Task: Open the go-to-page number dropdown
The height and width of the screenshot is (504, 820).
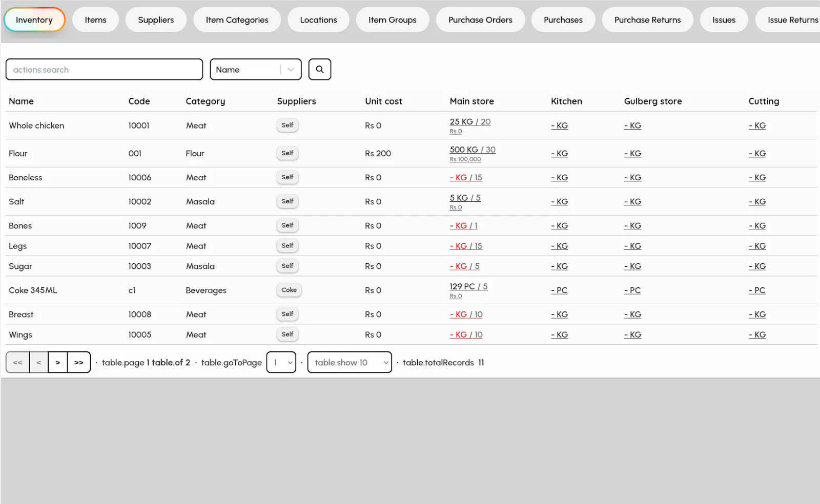Action: click(x=281, y=363)
